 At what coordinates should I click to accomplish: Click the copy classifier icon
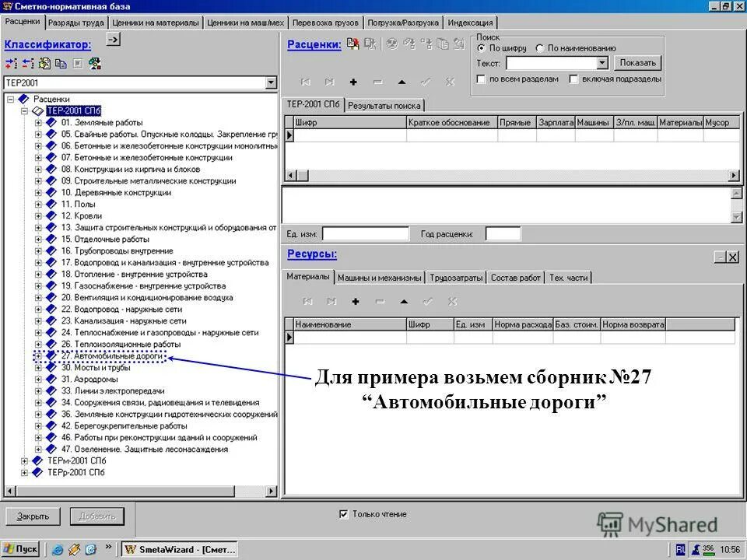point(61,63)
